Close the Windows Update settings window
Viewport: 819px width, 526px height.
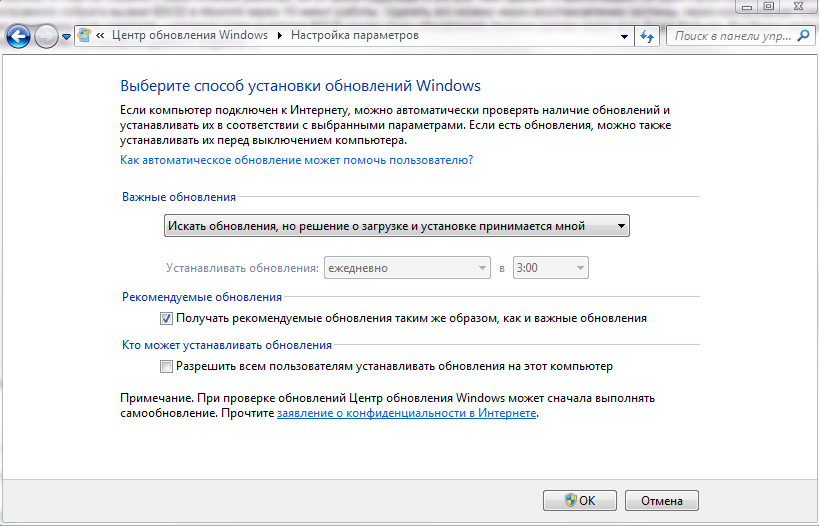pyautogui.click(x=799, y=6)
